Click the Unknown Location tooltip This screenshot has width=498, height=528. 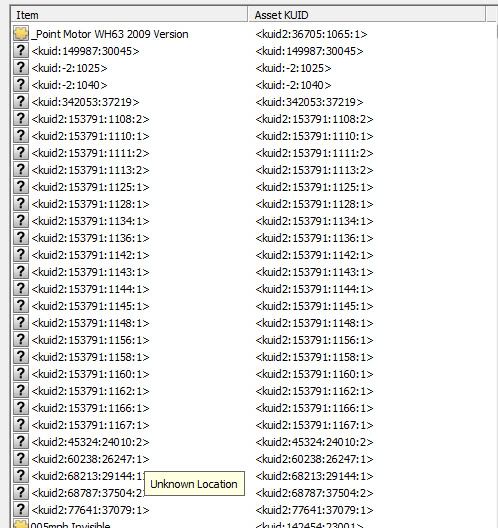coord(194,484)
